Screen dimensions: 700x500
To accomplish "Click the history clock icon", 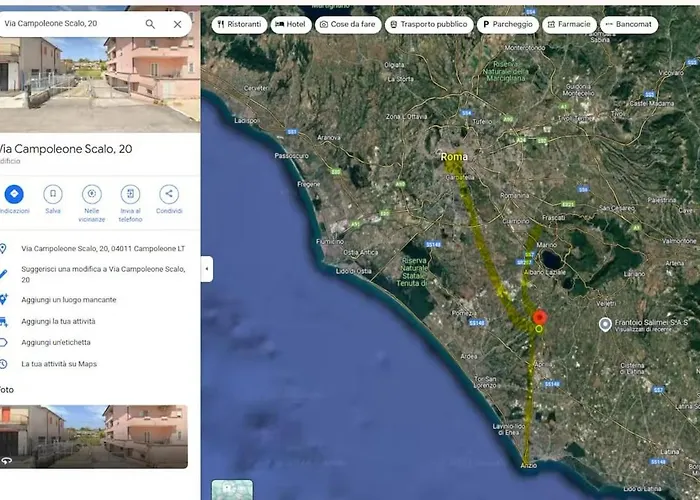I will pos(3,364).
